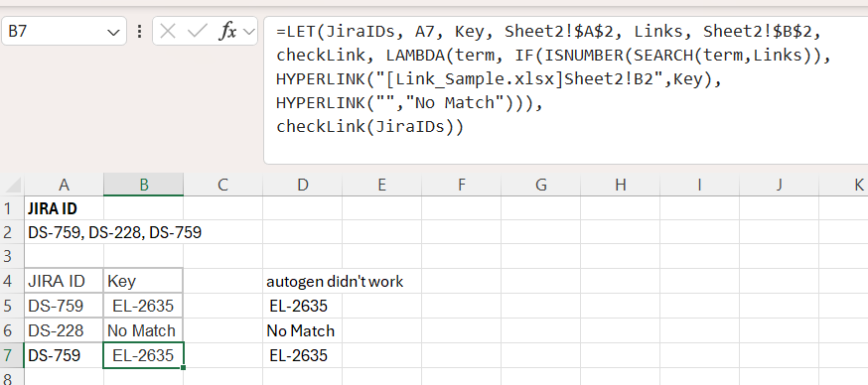The width and height of the screenshot is (868, 385).
Task: Expand the dropdown next to fx
Action: coord(249,32)
